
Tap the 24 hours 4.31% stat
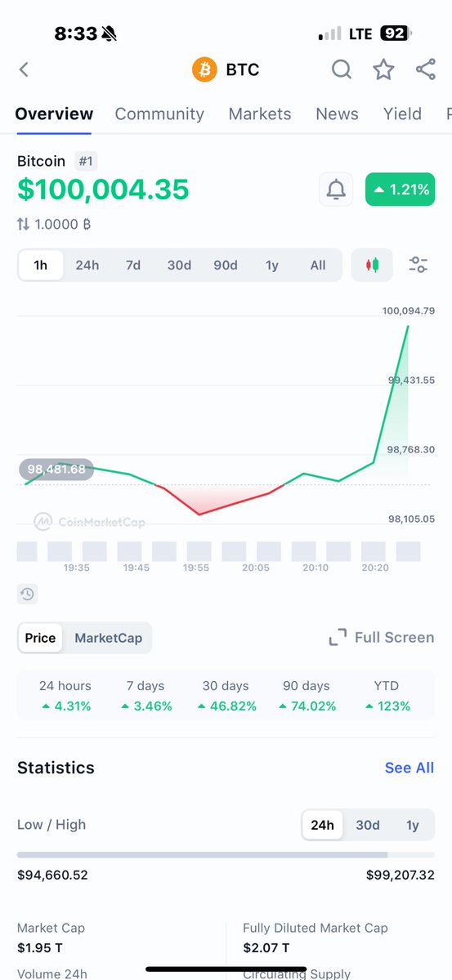click(65, 696)
